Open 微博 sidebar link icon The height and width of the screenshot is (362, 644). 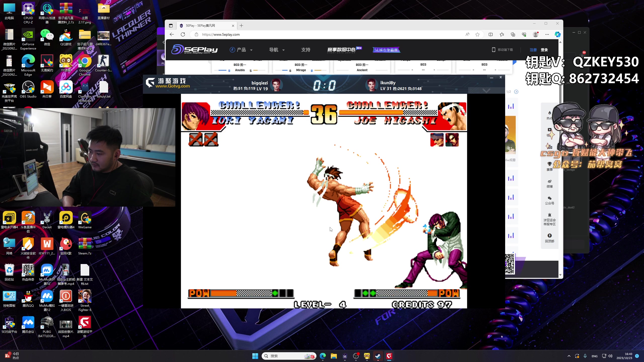point(550,184)
